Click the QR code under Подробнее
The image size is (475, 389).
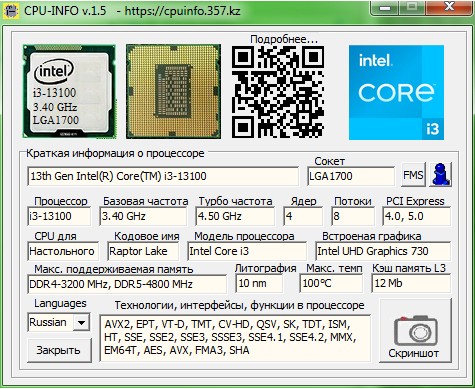tap(278, 92)
